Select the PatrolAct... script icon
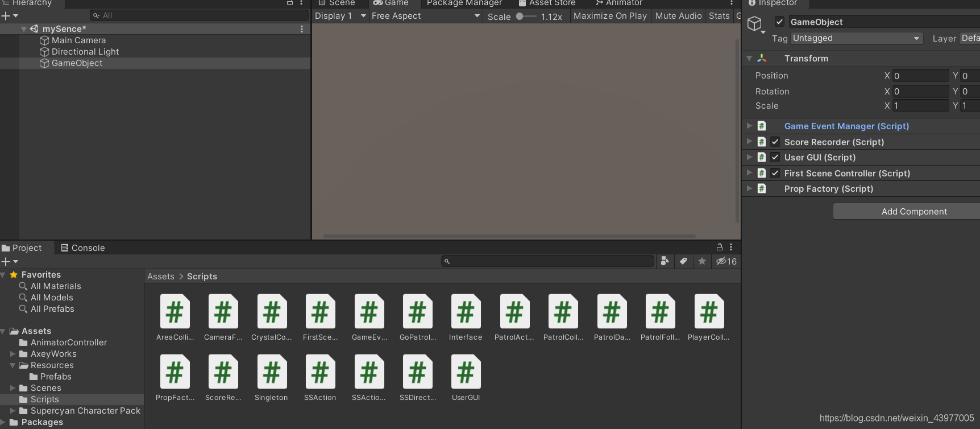980x429 pixels. [515, 312]
